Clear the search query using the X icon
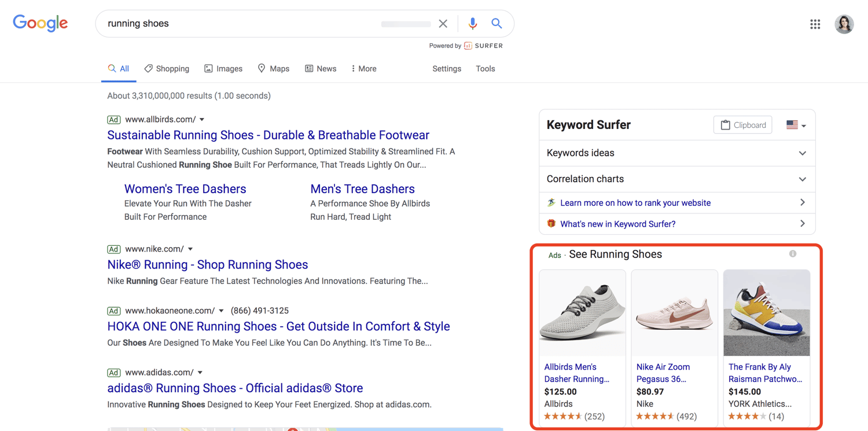Screen dimensions: 868x431 443,24
